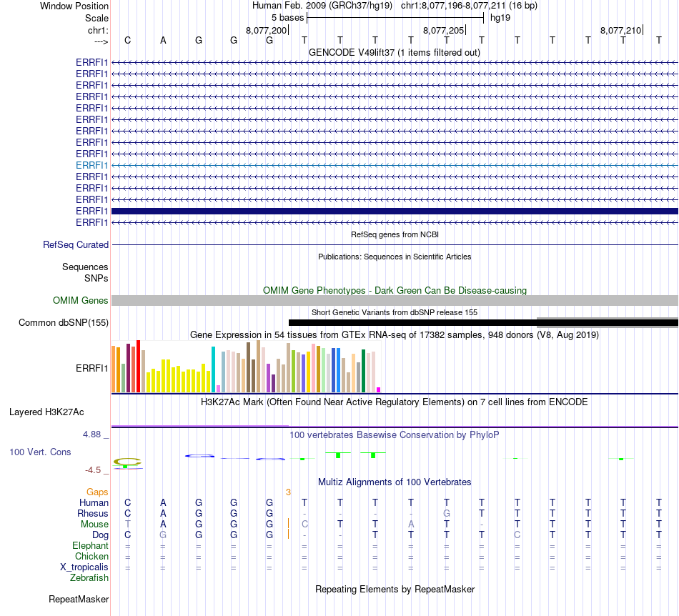Screen dimensions: 679x616
Task: Open 100 vertebrates Basewise Conservation by PhyloP title
Action: click(x=395, y=435)
